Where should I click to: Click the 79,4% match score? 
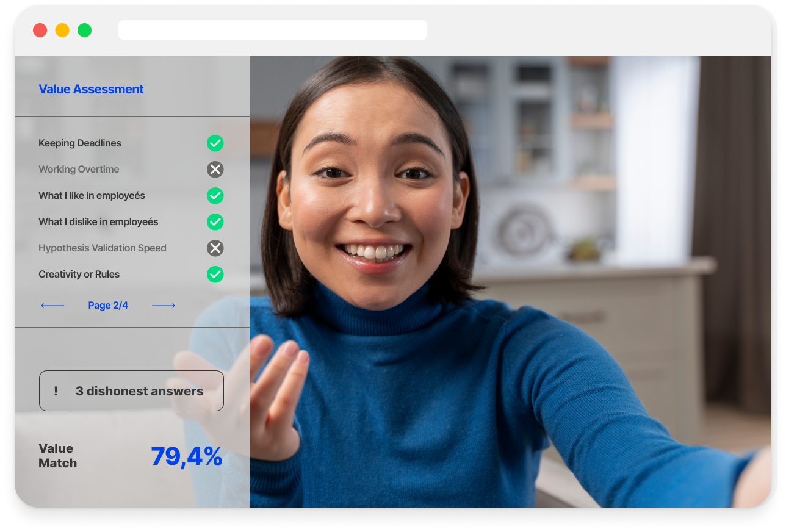187,456
